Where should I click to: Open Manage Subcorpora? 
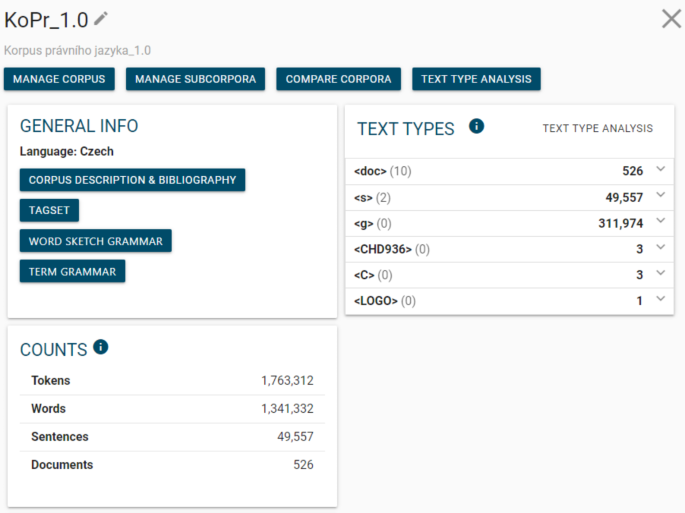pos(196,79)
